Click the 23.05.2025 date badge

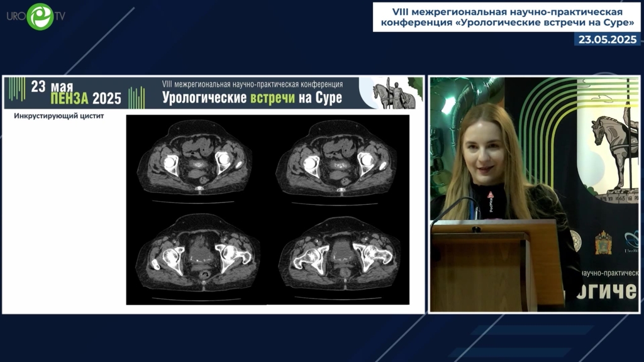[x=608, y=39]
